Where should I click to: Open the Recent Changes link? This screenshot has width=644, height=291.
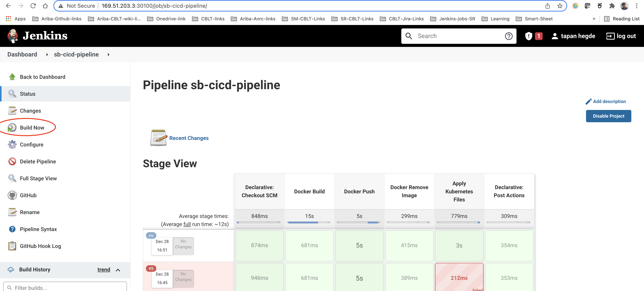(189, 138)
